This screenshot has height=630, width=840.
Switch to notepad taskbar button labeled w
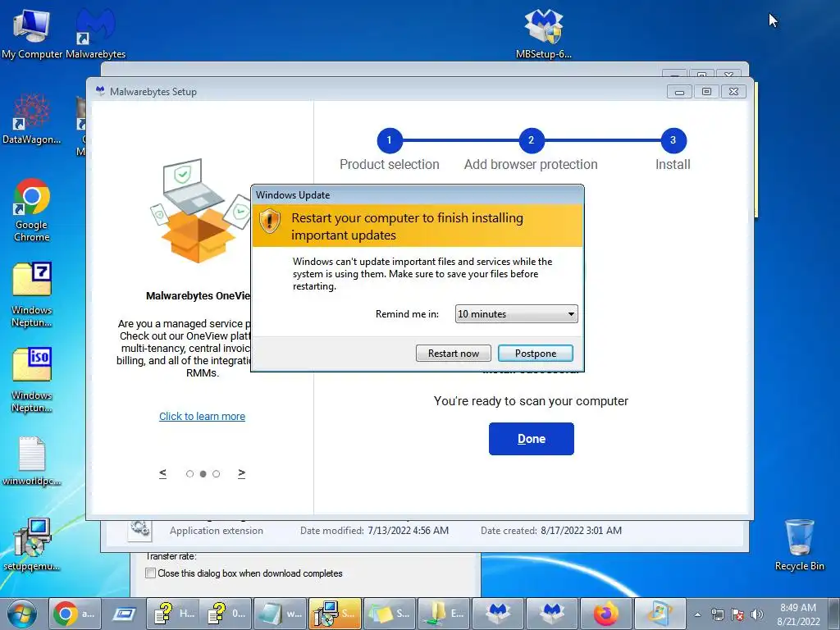(x=281, y=614)
